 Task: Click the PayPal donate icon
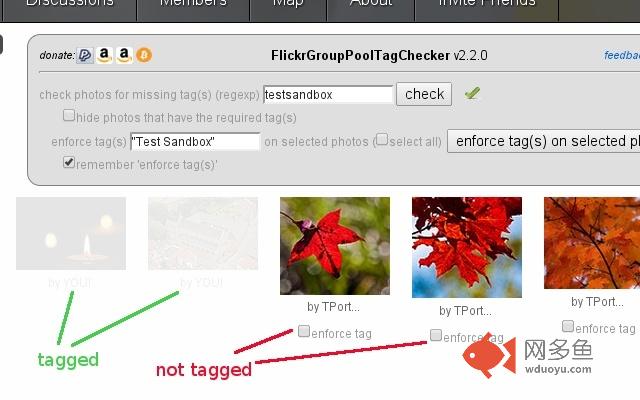(85, 55)
